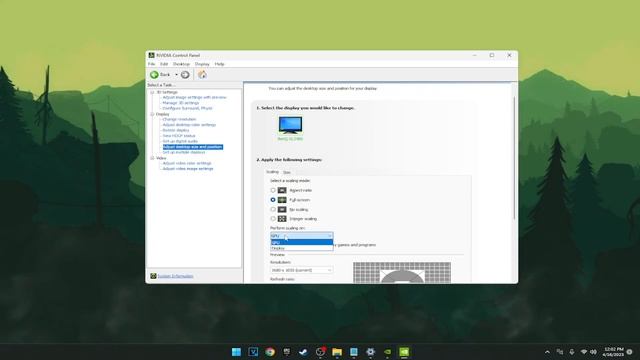640x360 pixels.
Task: Switch to the Scaling tab
Action: pyautogui.click(x=272, y=172)
